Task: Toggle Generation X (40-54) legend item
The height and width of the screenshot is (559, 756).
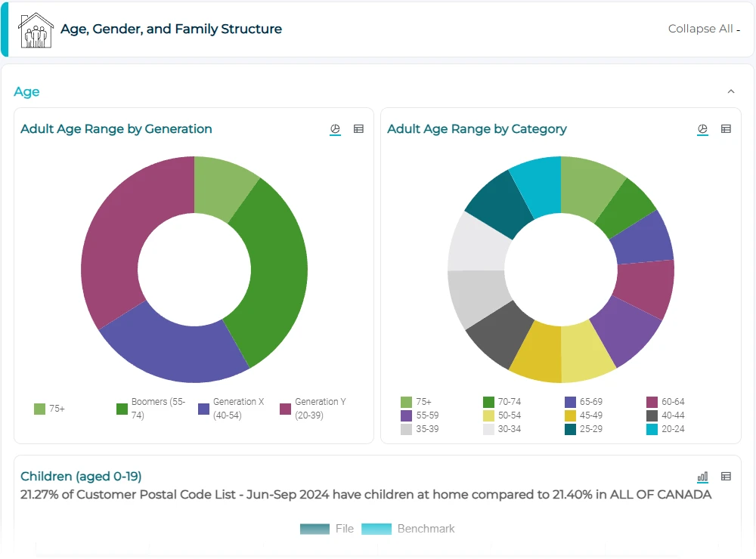Action: pos(231,409)
